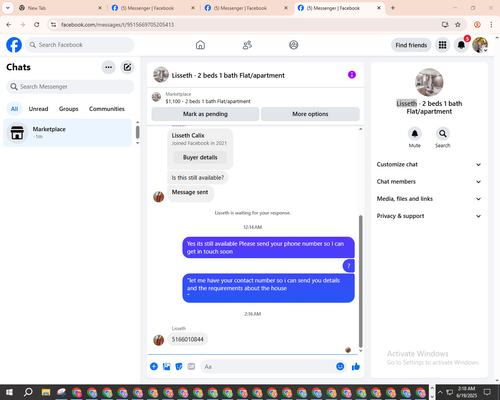Screen dimensions: 500x400
Task: Click the conversation title Lisseth
Action: [x=228, y=75]
